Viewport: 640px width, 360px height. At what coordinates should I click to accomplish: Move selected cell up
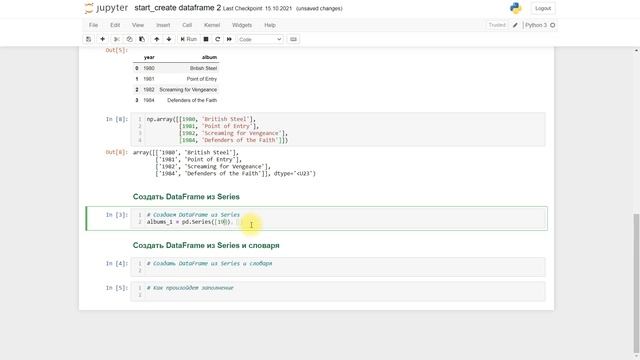156,39
